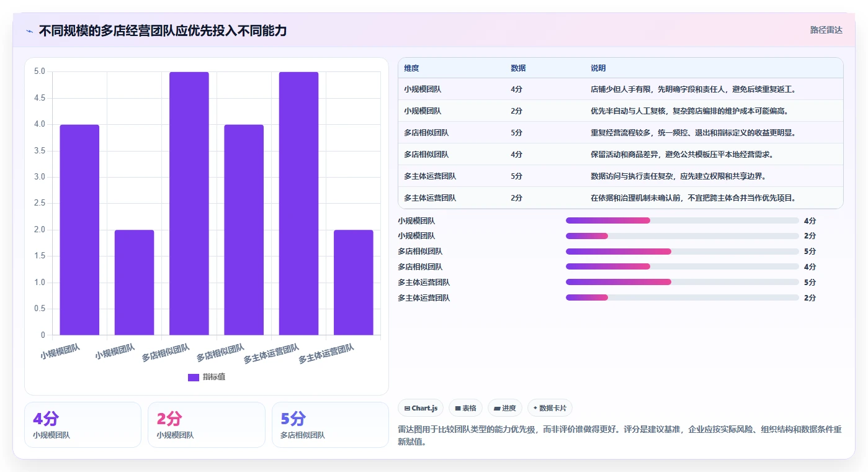Image resolution: width=868 pixels, height=472 pixels.
Task: Click the 路径雷达 label in the header
Action: pyautogui.click(x=826, y=30)
